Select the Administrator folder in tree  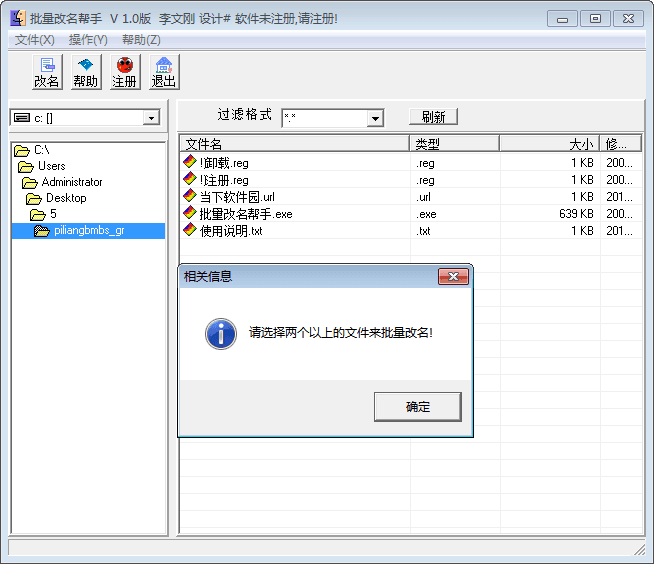point(71,182)
